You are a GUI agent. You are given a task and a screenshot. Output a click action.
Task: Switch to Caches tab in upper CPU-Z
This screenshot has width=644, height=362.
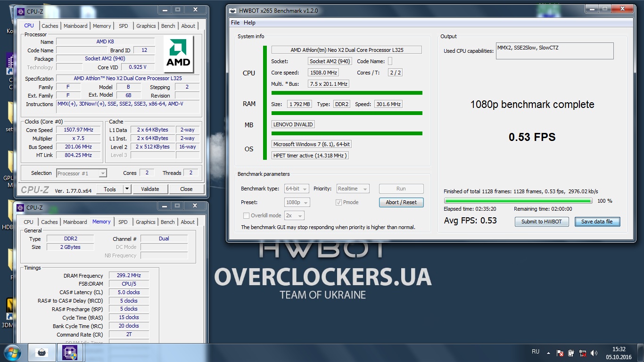click(50, 26)
